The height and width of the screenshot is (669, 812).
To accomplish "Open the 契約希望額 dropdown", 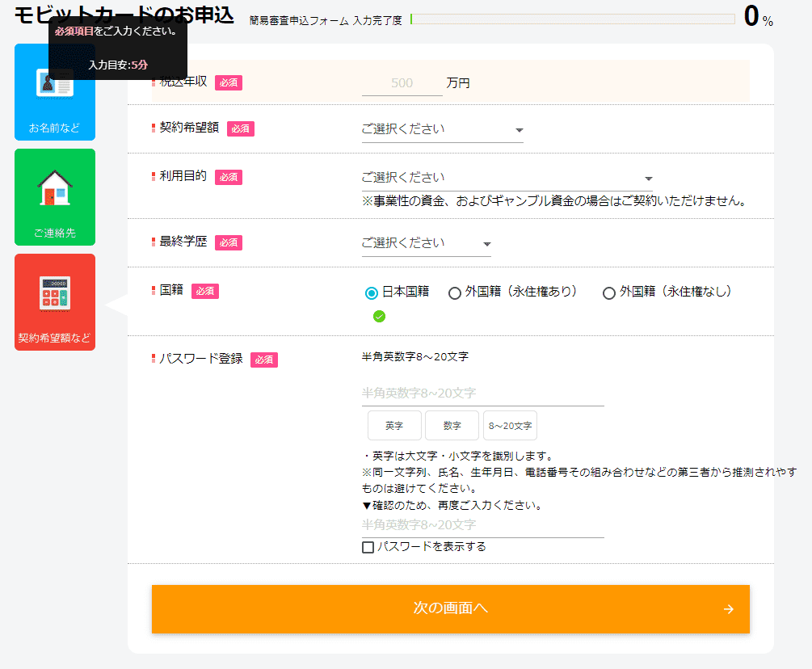I will pos(442,129).
